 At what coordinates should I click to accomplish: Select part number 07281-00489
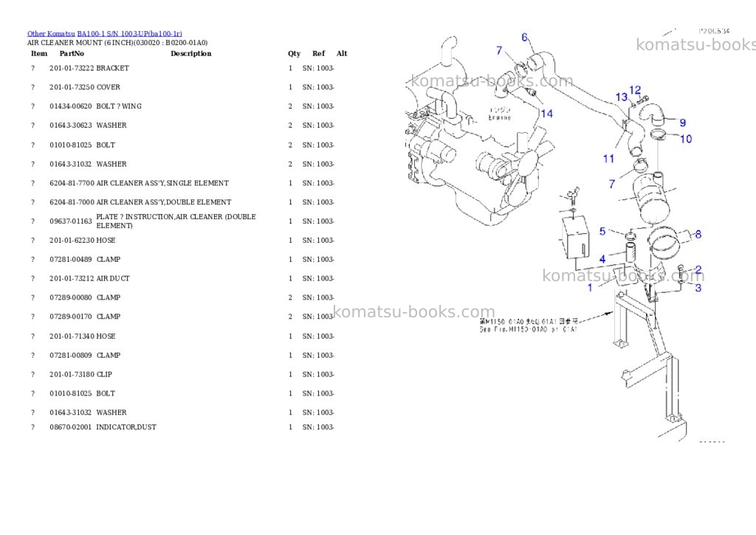(x=71, y=259)
